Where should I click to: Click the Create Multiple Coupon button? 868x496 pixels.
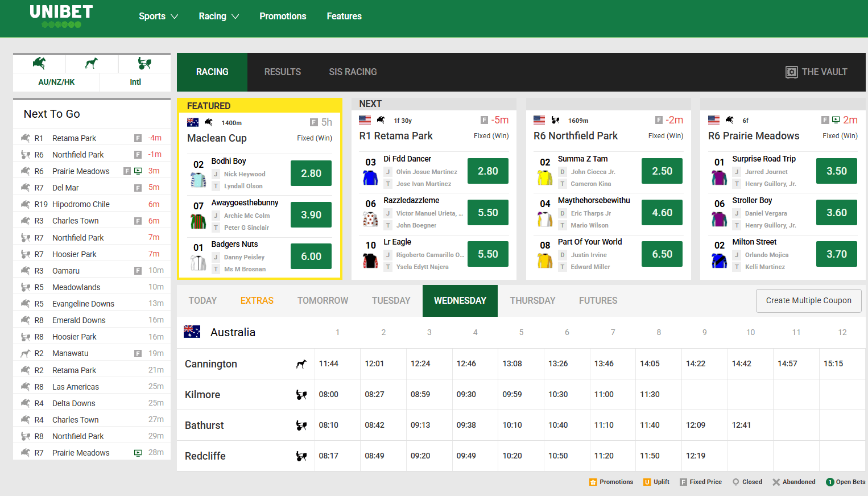click(x=808, y=301)
